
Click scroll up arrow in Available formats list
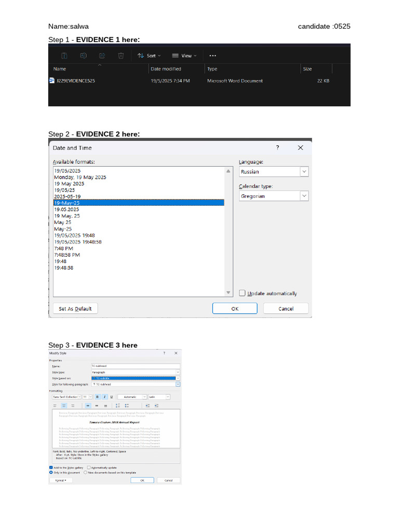(229, 171)
